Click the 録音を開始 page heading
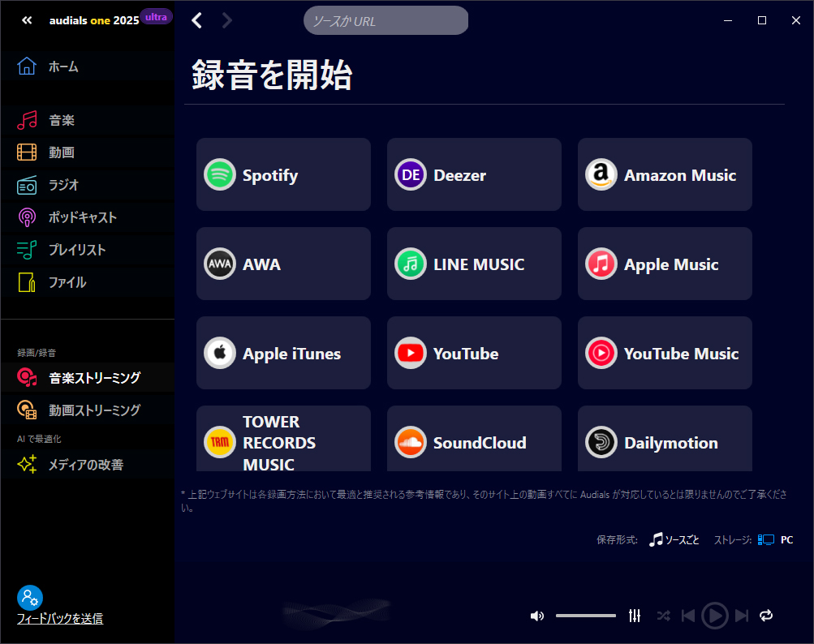Viewport: 814px width, 644px height. tap(272, 75)
